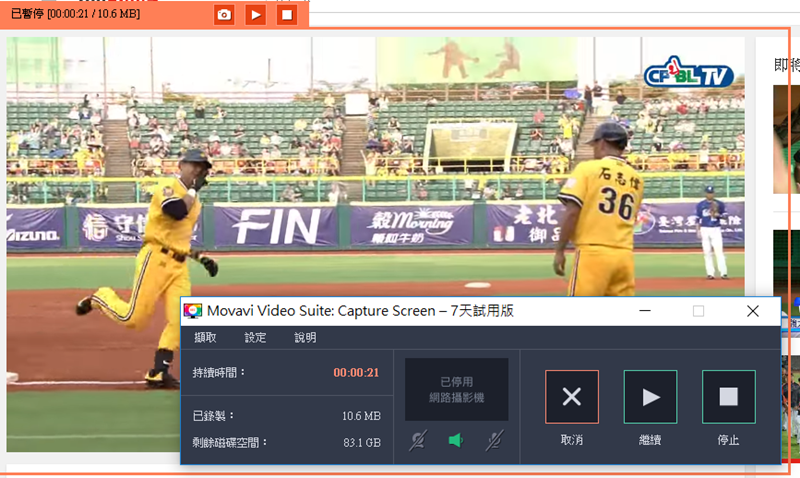Image resolution: width=800 pixels, height=478 pixels.
Task: Click the 剩餘磁碟空間 label
Action: [x=230, y=442]
